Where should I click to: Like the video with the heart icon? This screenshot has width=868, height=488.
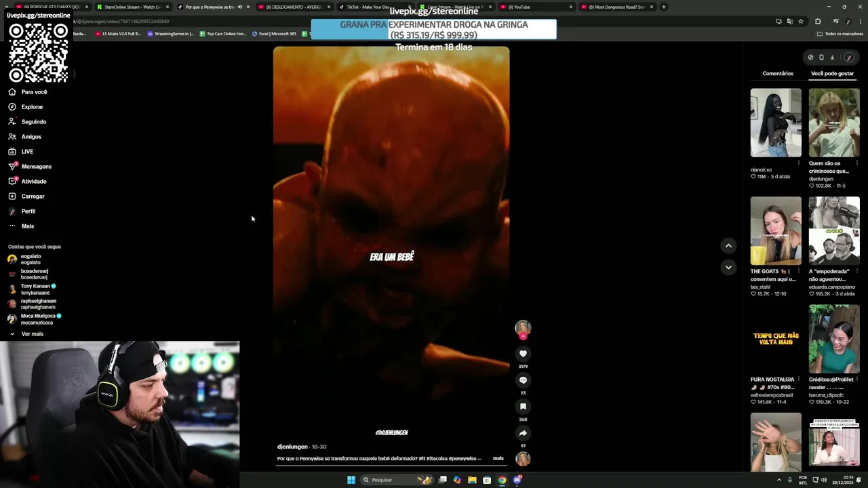click(523, 354)
